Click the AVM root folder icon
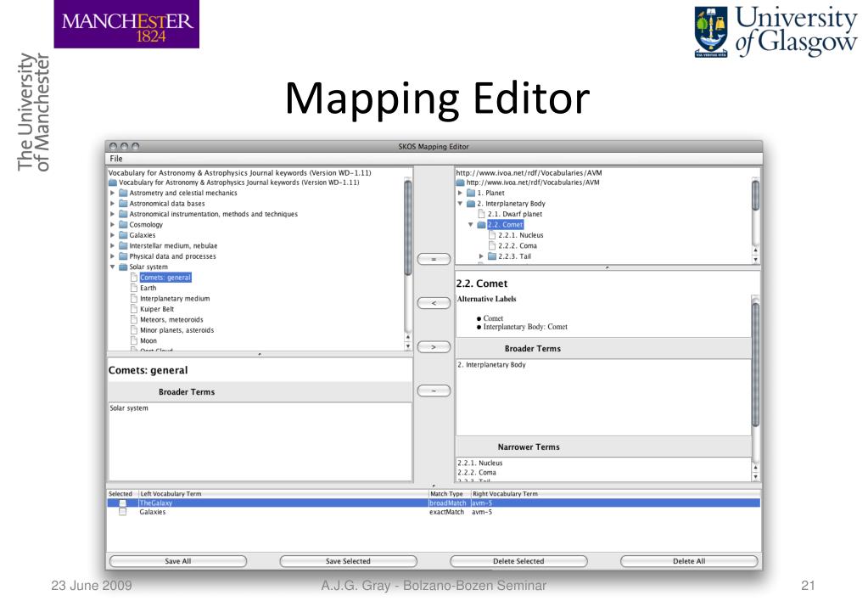 click(x=461, y=183)
